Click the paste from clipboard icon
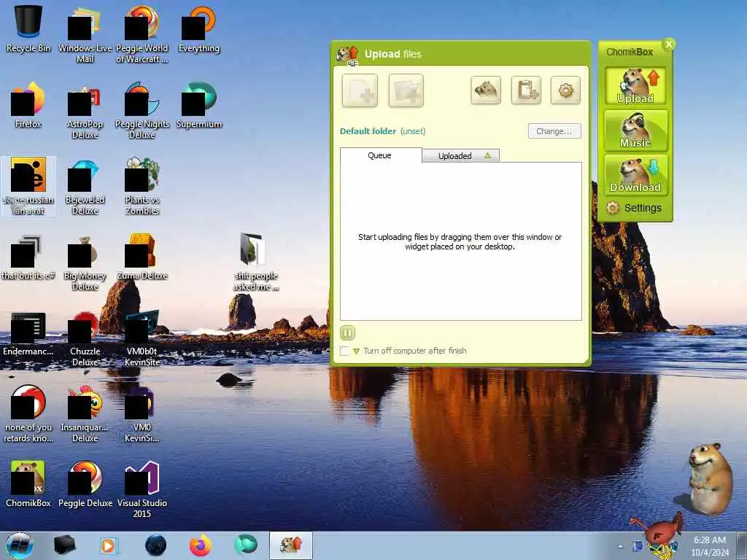This screenshot has height=560, width=747. tap(526, 90)
